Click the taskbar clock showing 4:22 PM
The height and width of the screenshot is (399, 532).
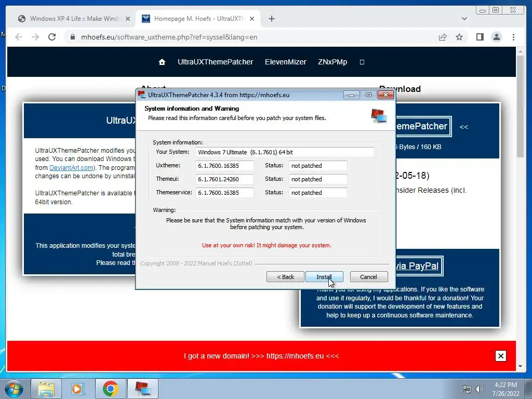pos(506,389)
